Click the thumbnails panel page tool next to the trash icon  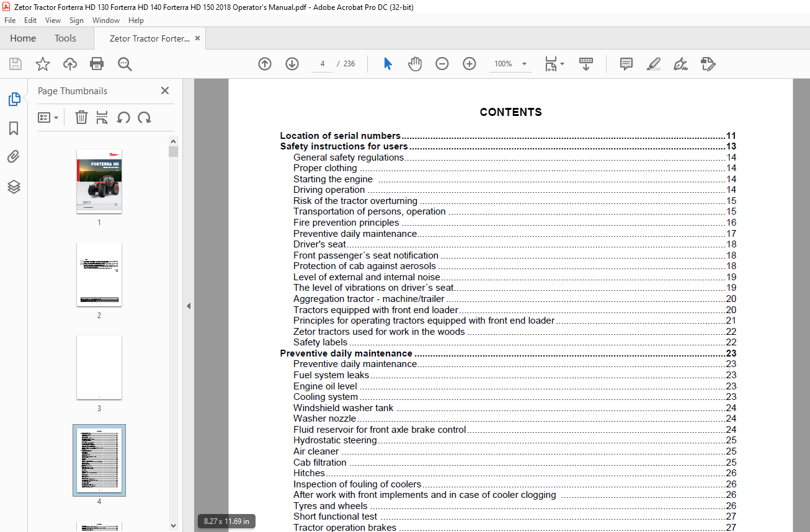coord(102,117)
